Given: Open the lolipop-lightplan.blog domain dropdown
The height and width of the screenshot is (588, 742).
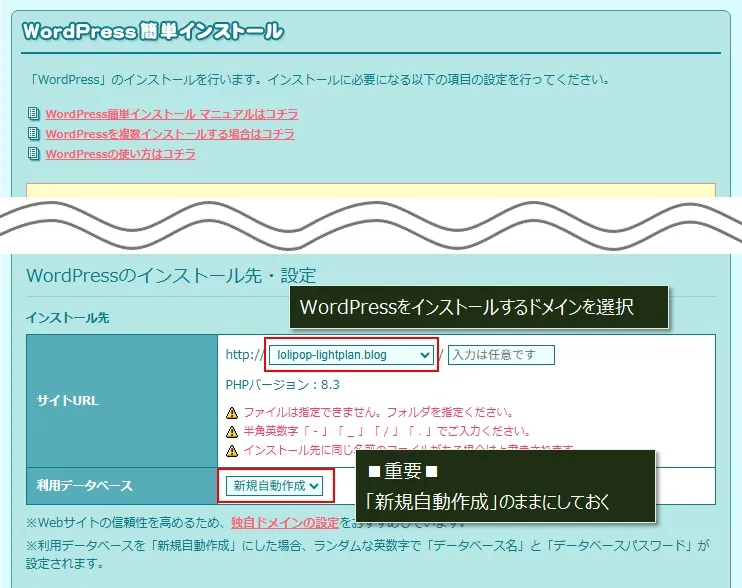Looking at the screenshot, I should click(351, 355).
